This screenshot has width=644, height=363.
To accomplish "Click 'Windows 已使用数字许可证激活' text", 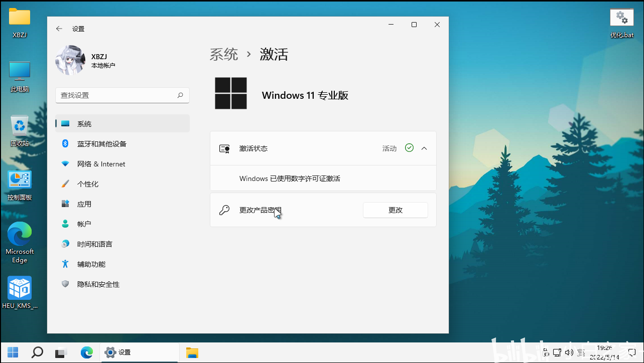I will tap(290, 178).
